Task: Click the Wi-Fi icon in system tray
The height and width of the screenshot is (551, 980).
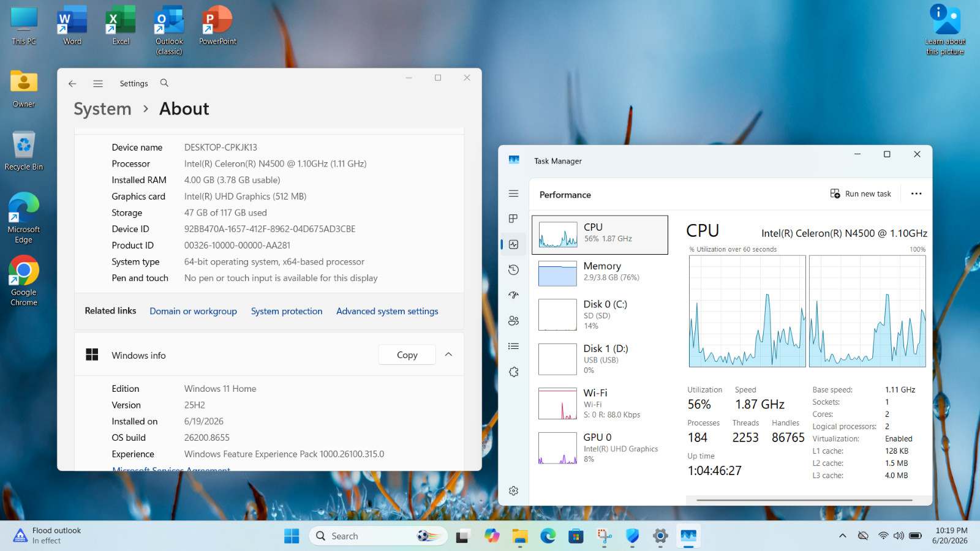Action: [x=883, y=536]
